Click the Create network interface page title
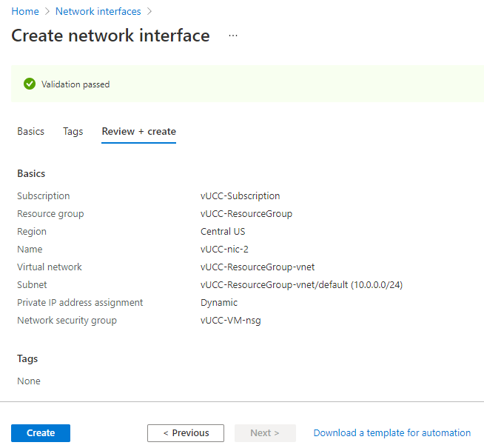 click(x=110, y=36)
